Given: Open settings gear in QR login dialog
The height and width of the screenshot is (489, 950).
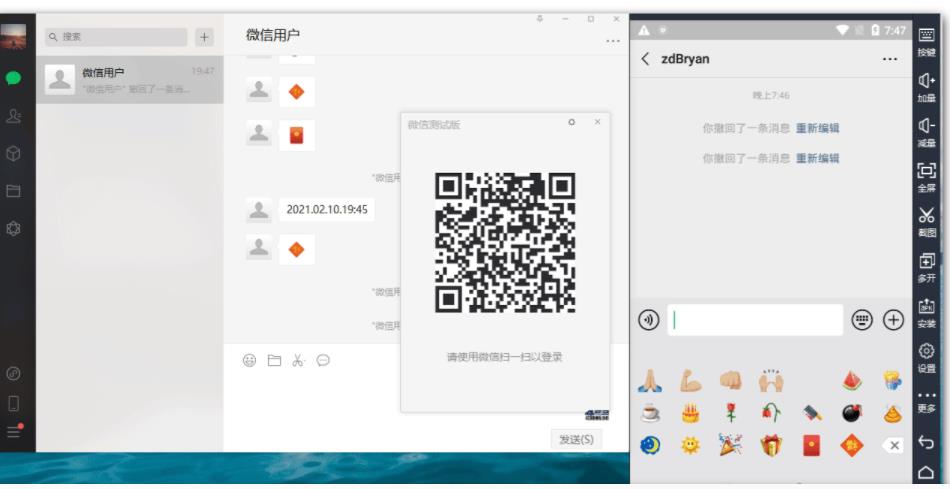Looking at the screenshot, I should [571, 122].
